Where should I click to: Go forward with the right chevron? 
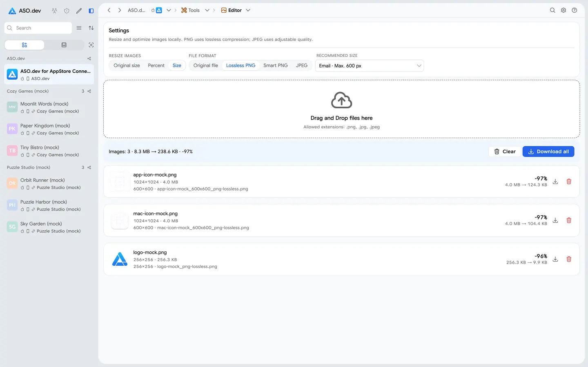click(x=120, y=10)
